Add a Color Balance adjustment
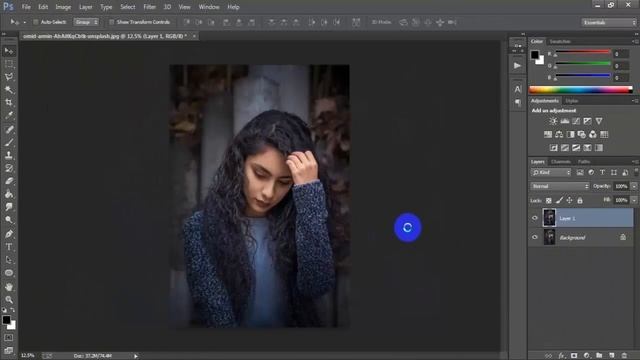The image size is (640, 360). (559, 134)
